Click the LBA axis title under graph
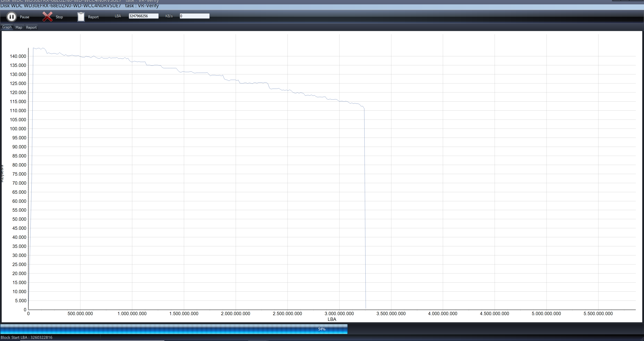Viewport: 644px width, 341px height. (332, 319)
